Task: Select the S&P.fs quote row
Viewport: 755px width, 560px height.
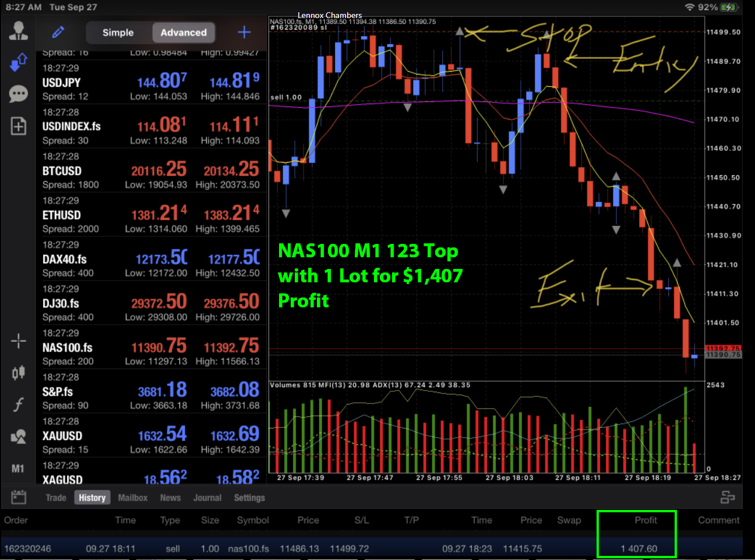Action: (152, 392)
